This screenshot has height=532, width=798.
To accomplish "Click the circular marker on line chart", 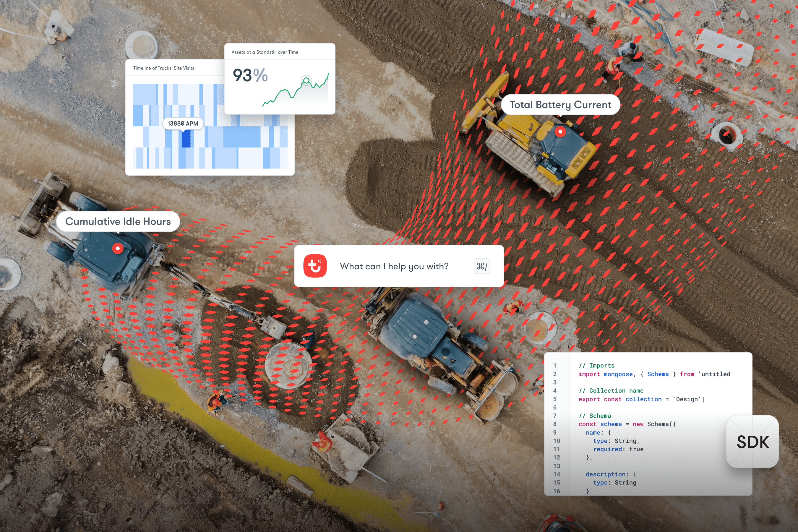I will point(306,81).
